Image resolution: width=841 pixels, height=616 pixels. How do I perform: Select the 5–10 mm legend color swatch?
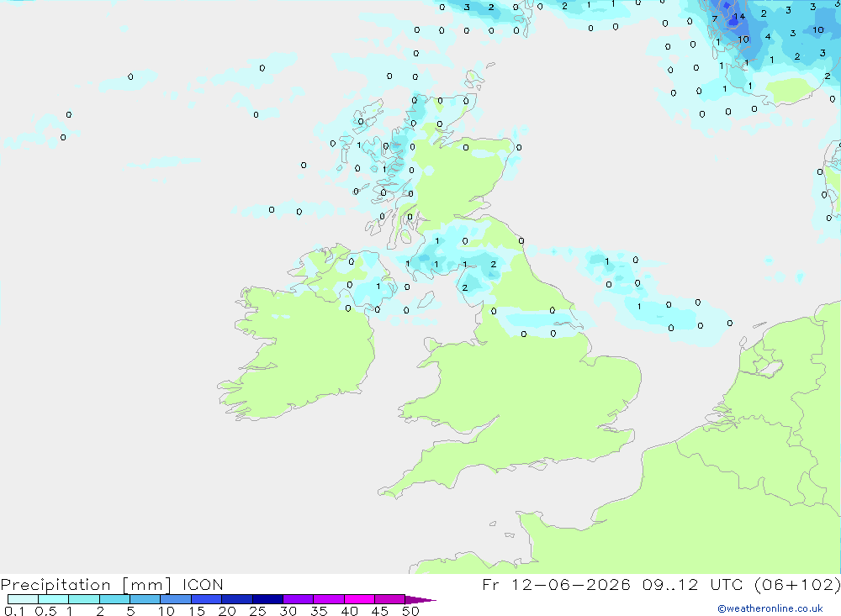click(x=145, y=599)
